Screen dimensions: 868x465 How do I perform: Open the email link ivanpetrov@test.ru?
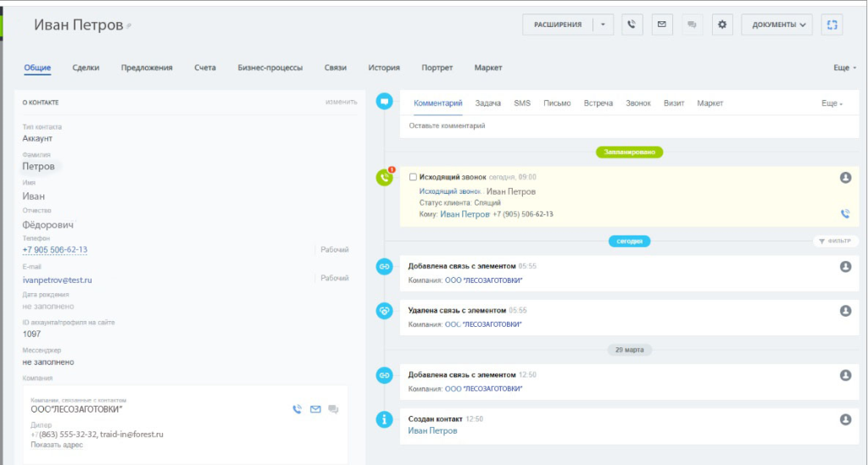57,279
